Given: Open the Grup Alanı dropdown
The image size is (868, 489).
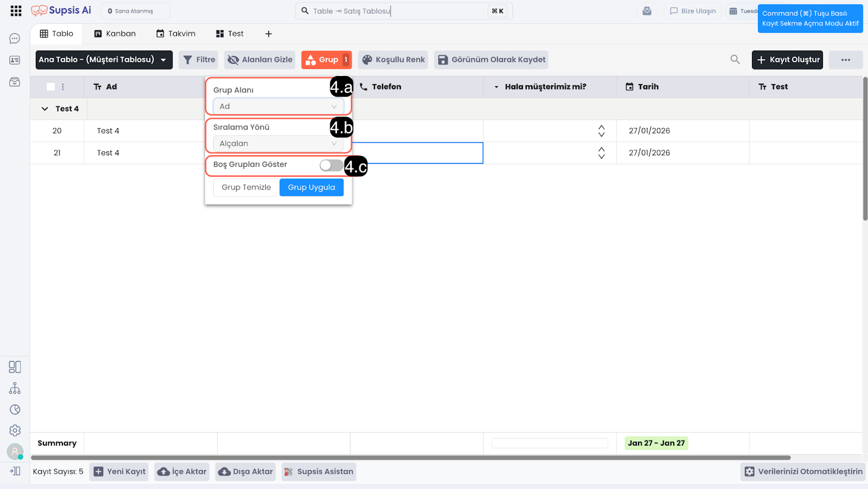Looking at the screenshot, I should (x=278, y=106).
